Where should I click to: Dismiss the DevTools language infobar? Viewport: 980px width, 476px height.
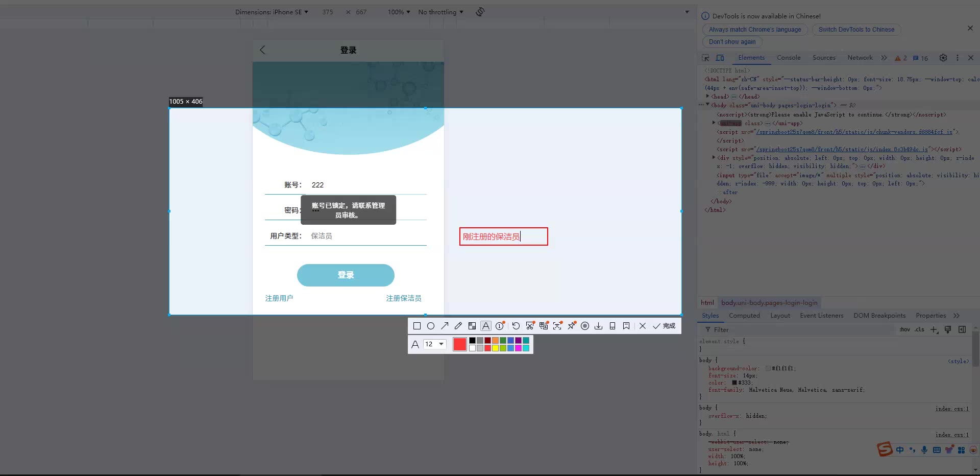pos(970,28)
